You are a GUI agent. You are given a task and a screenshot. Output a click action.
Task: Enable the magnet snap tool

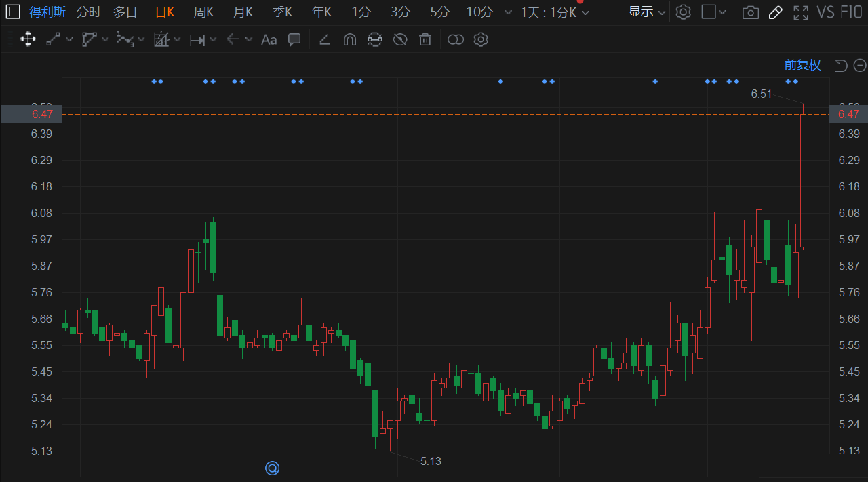(x=349, y=39)
